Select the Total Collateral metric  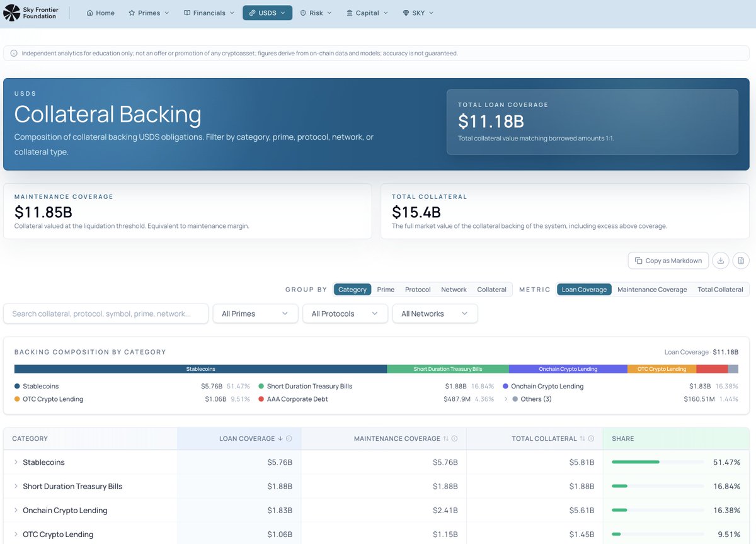(x=720, y=290)
